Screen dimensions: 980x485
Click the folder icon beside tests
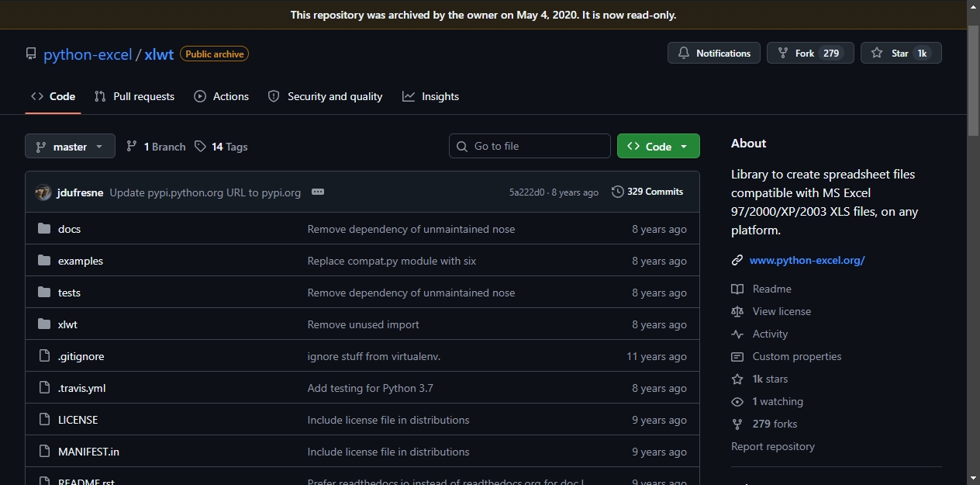coord(44,293)
